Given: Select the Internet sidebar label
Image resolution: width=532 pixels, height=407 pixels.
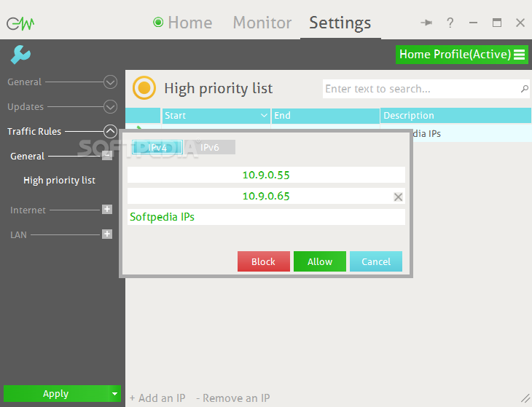Looking at the screenshot, I should point(28,210).
